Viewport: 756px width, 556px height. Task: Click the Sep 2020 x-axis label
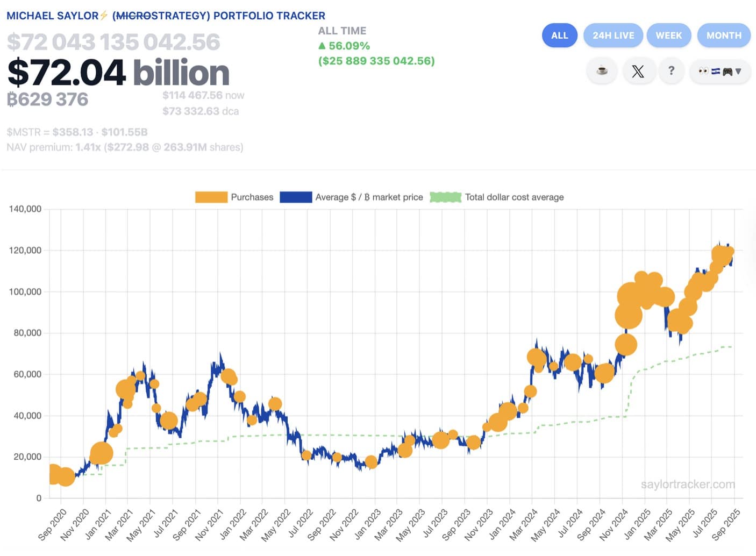pos(52,524)
